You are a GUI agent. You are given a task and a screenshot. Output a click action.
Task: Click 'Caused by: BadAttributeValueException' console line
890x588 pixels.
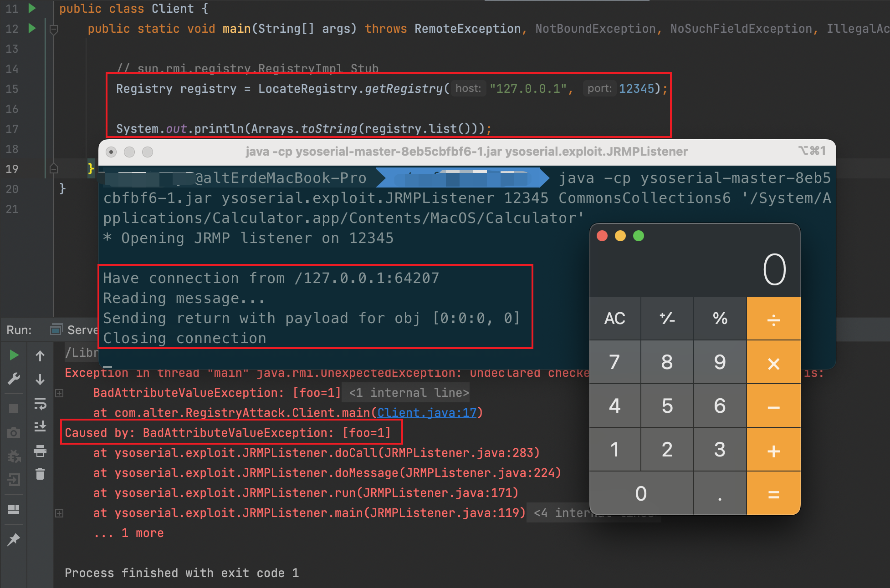click(x=228, y=433)
